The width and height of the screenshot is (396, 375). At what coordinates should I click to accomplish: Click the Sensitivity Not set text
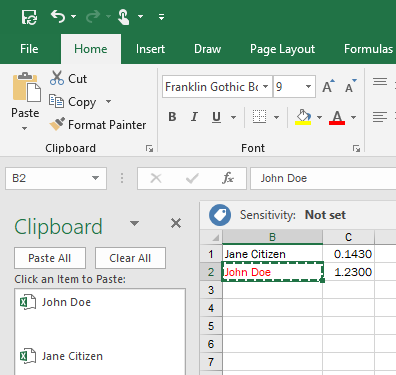pos(325,215)
